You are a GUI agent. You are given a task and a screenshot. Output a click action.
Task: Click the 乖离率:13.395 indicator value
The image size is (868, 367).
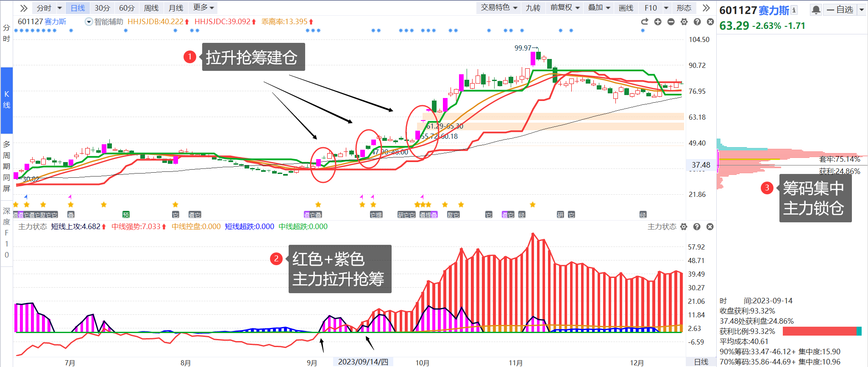(x=284, y=22)
